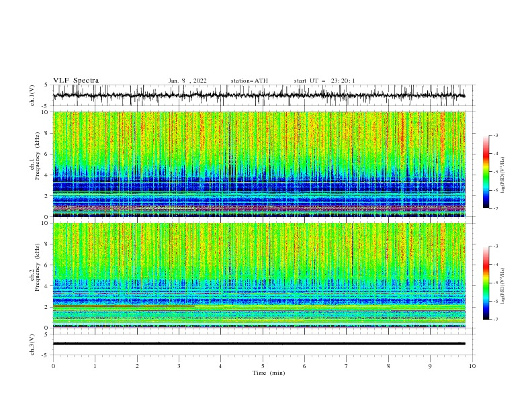532x411 pixels.
Task: Click the "-7" label on the ch.2 colorbar
Action: click(x=496, y=319)
